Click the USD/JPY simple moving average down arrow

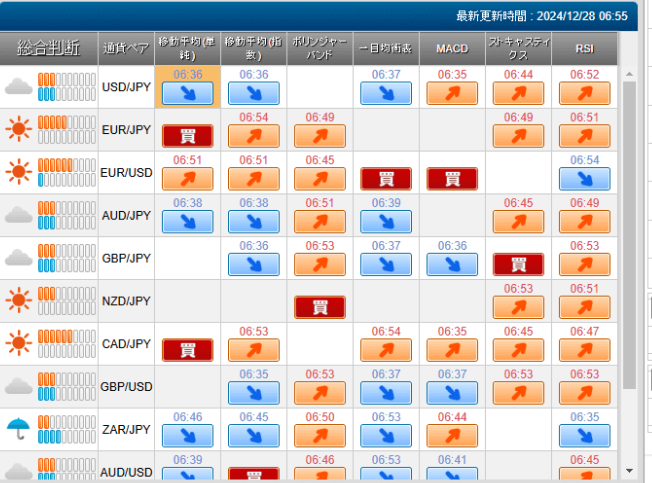187,94
